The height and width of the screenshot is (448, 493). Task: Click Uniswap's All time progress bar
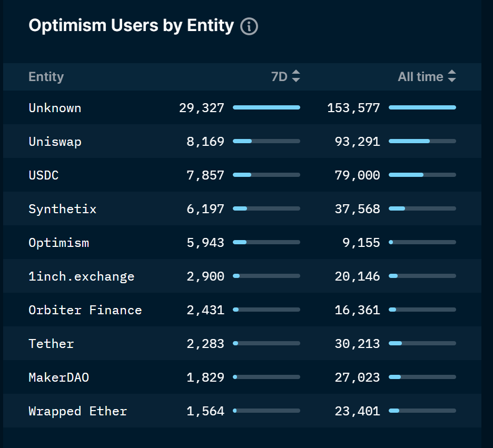coord(422,141)
